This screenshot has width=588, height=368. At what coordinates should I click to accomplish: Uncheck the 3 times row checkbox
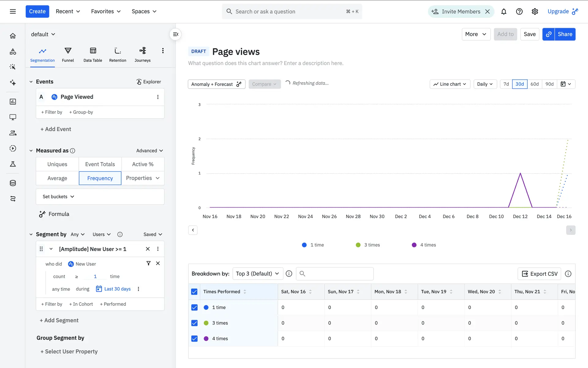click(194, 323)
